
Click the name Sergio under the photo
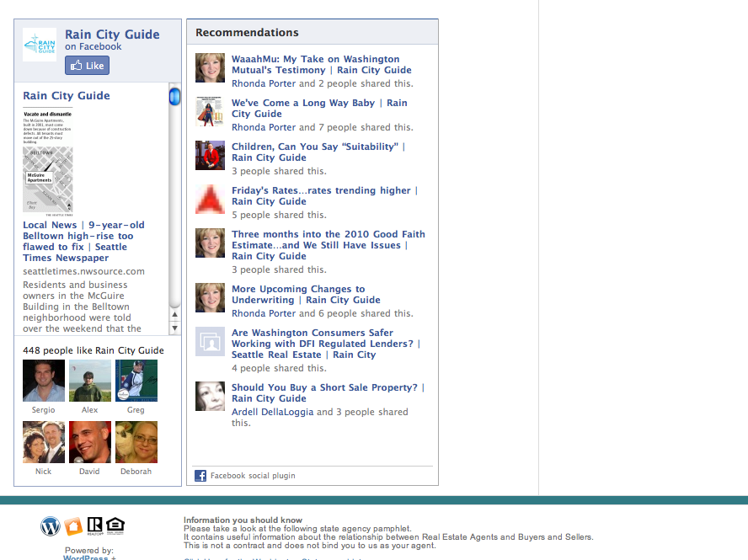click(x=44, y=410)
